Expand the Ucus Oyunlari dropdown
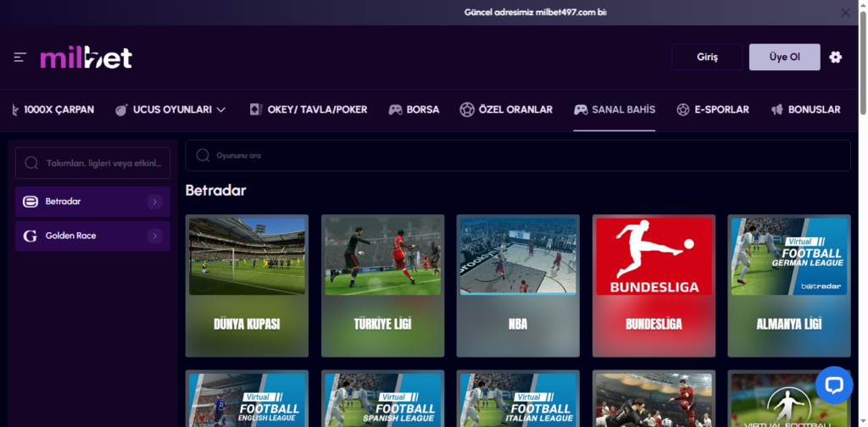The width and height of the screenshot is (868, 427). click(x=221, y=110)
